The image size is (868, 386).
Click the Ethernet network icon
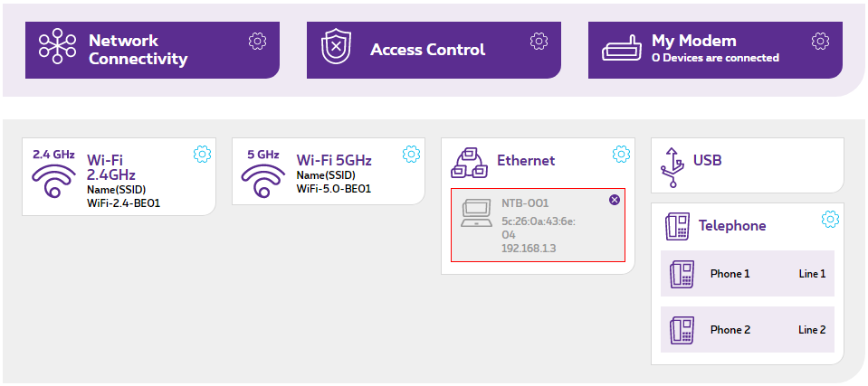(x=469, y=163)
